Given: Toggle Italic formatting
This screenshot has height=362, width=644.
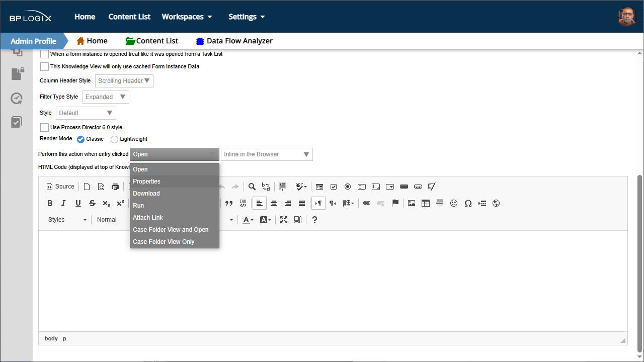Looking at the screenshot, I should click(64, 204).
